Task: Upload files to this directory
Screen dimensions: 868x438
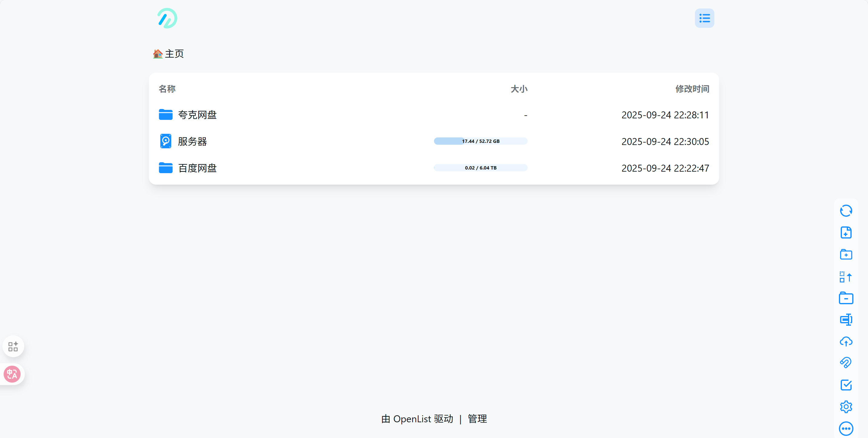Action: pyautogui.click(x=846, y=341)
